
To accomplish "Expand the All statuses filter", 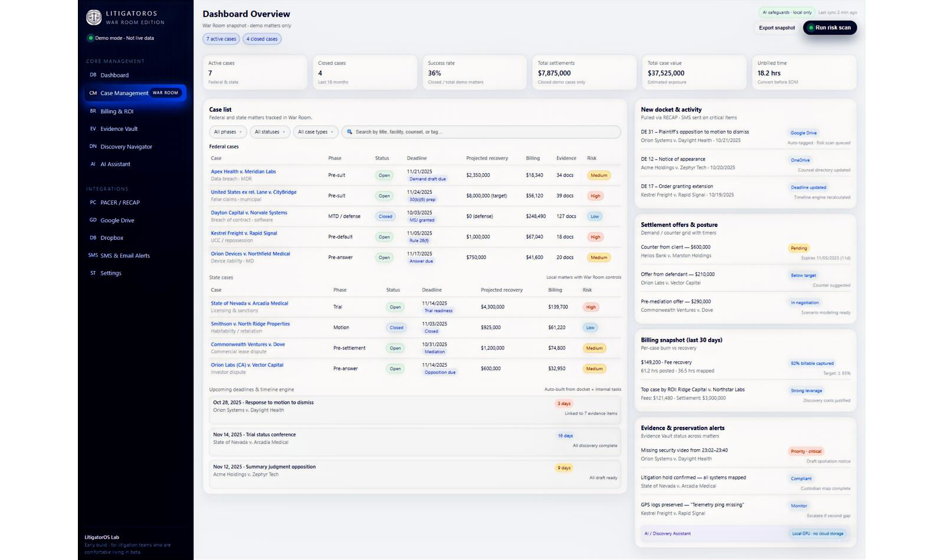I will coord(270,131).
